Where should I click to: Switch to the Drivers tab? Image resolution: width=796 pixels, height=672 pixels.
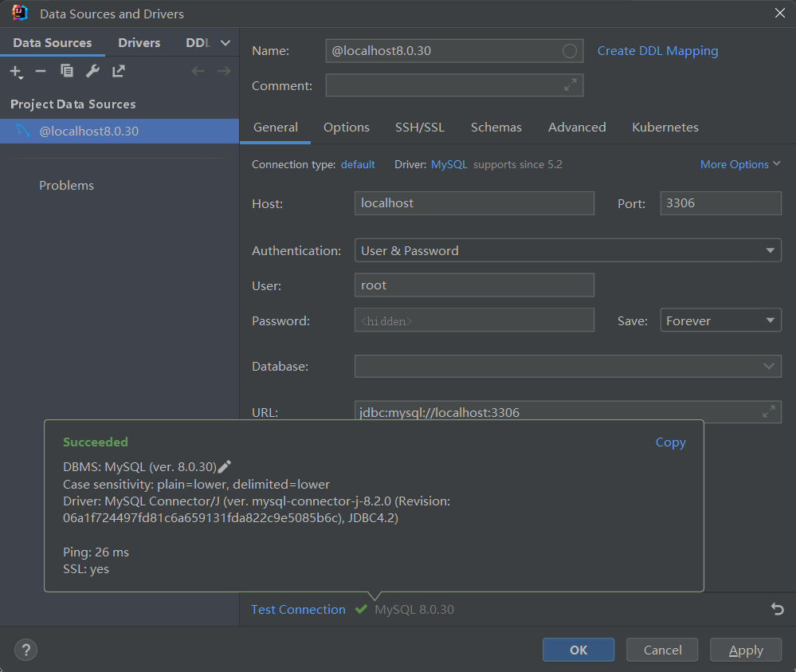(x=139, y=43)
